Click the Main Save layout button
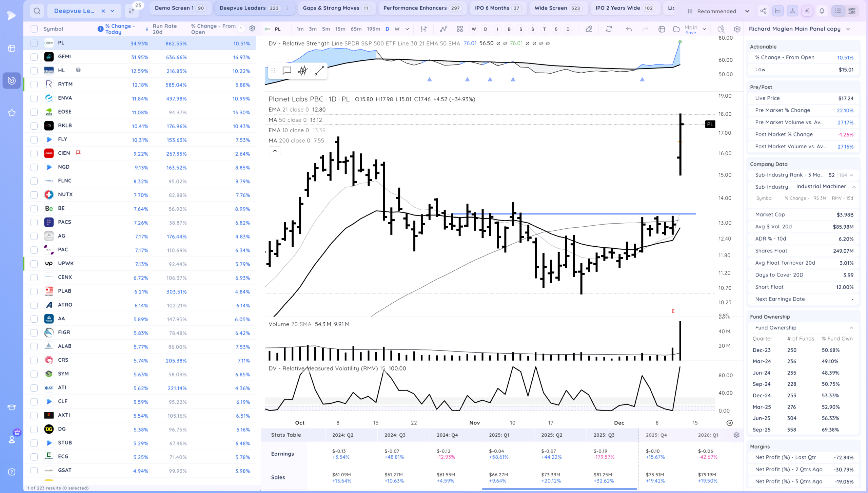Viewport: 868px width, 493px height. point(691,30)
